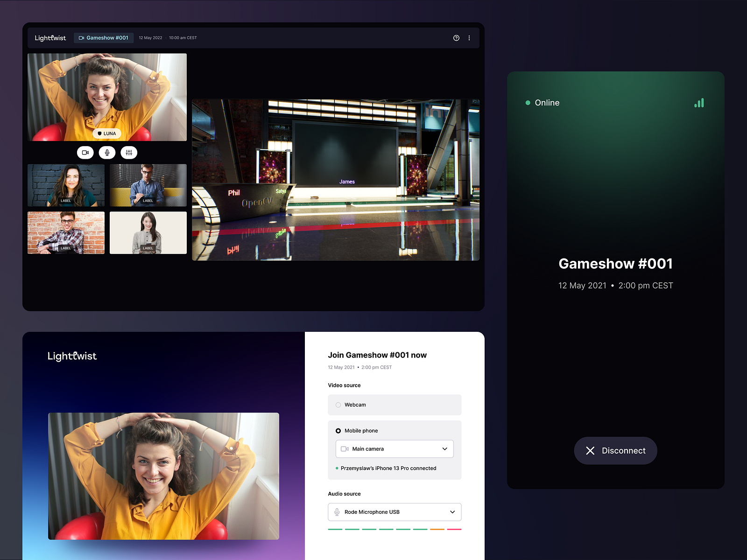Click the Lighttwist logo in top bar
This screenshot has width=747, height=560.
pyautogui.click(x=50, y=38)
